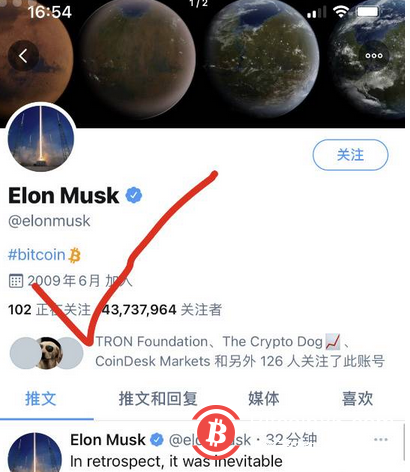Tap the dog avatar among mutual followers

pyautogui.click(x=50, y=353)
